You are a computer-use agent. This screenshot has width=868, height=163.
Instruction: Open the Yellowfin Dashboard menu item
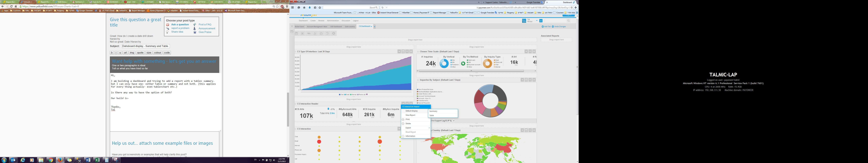pyautogui.click(x=303, y=21)
